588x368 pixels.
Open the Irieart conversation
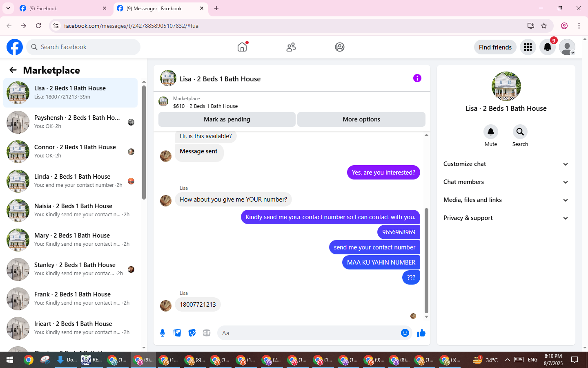coord(70,328)
